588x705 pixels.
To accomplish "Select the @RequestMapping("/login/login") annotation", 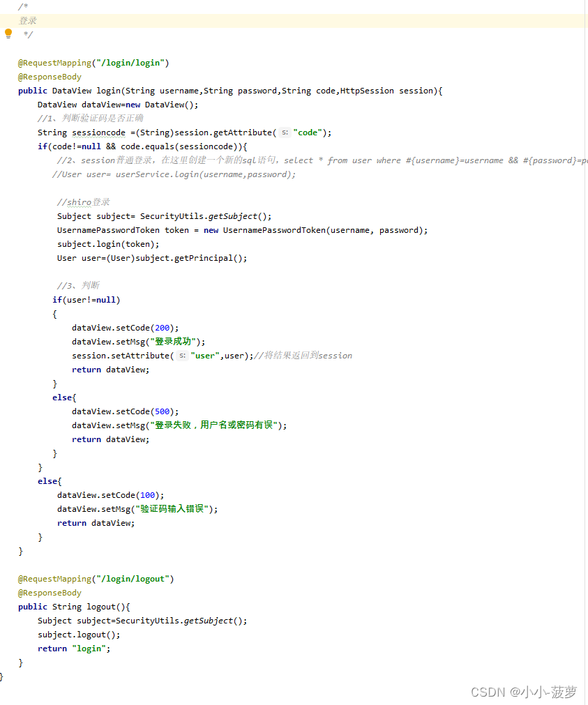I will [94, 63].
